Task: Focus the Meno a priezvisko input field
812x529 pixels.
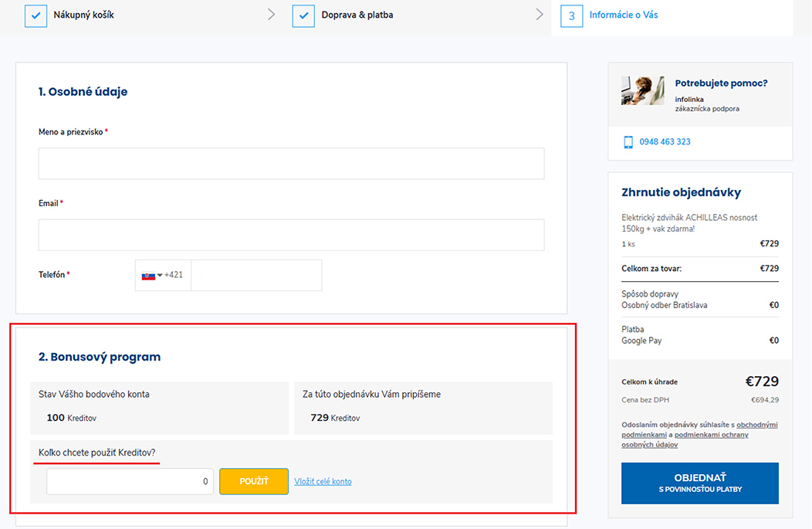Action: (x=291, y=164)
